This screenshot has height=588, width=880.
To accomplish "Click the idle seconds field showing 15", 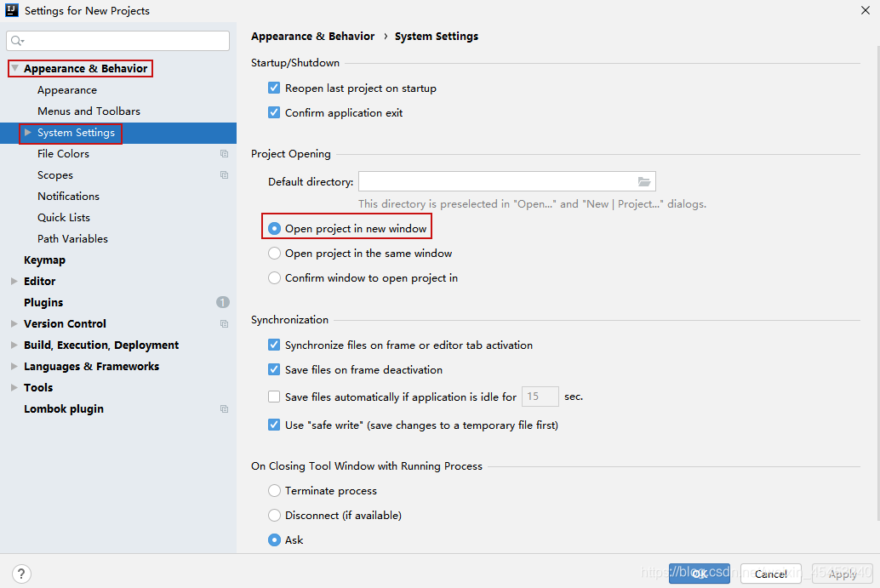I will point(540,397).
